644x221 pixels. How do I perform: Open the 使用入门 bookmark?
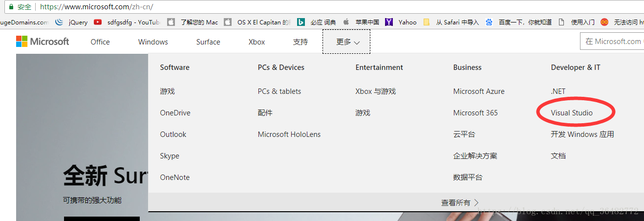pos(576,22)
